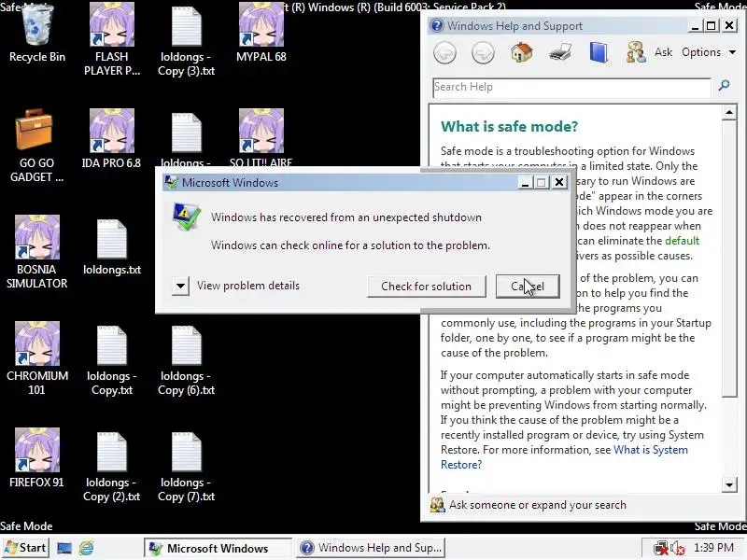Open the MYPAL 68 desktop shortcut
Viewport: 747px width, 560px height.
coord(261,33)
